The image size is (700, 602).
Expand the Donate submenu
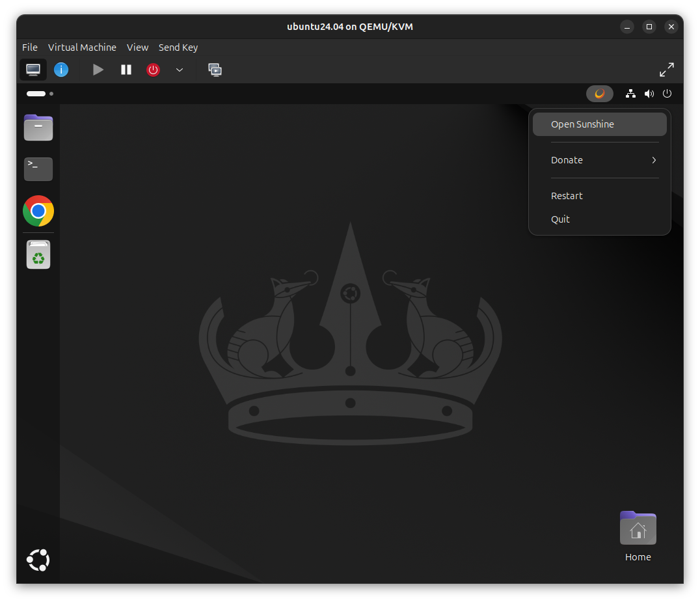click(x=604, y=159)
